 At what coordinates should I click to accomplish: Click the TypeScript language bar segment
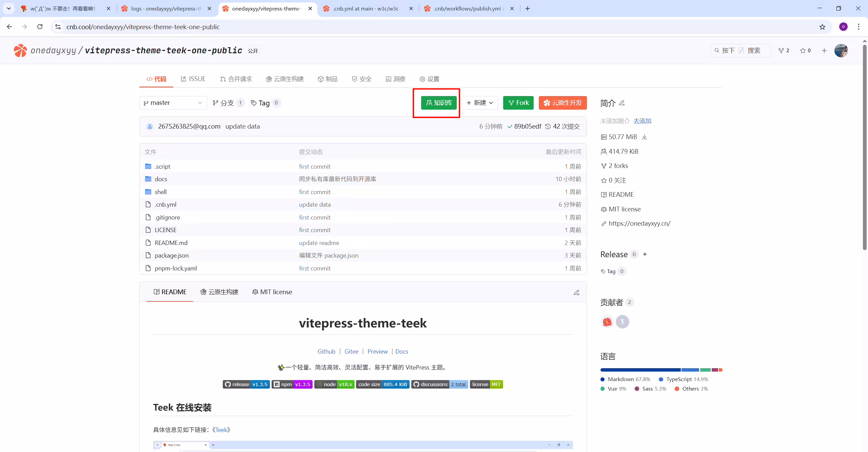[690, 370]
